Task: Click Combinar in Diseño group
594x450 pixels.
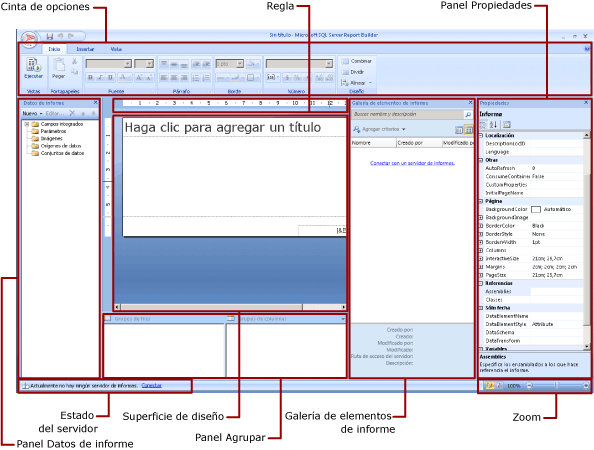Action: (357, 61)
